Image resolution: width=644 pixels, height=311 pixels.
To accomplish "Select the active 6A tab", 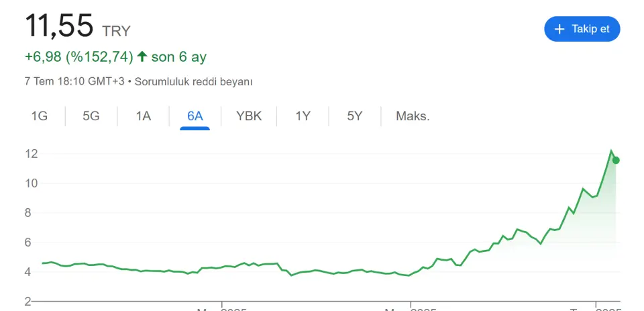I will (195, 116).
